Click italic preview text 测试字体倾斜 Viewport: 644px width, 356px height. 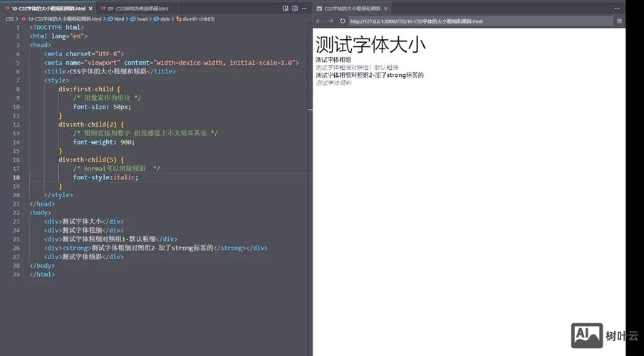coord(333,83)
